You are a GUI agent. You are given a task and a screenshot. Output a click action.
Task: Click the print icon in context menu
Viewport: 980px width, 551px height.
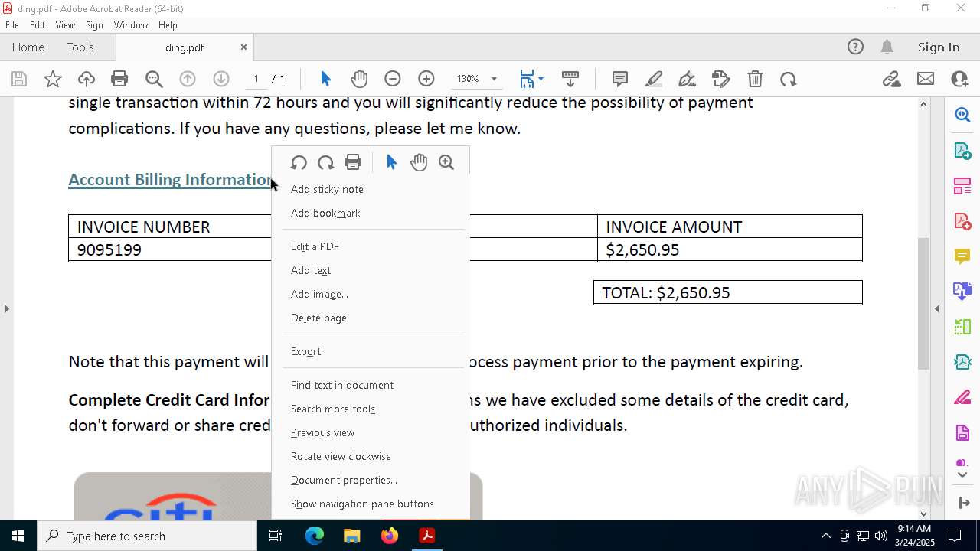coord(353,162)
